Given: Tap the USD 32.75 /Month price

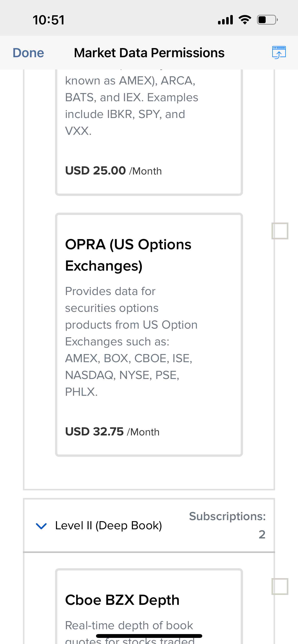Looking at the screenshot, I should point(112,432).
